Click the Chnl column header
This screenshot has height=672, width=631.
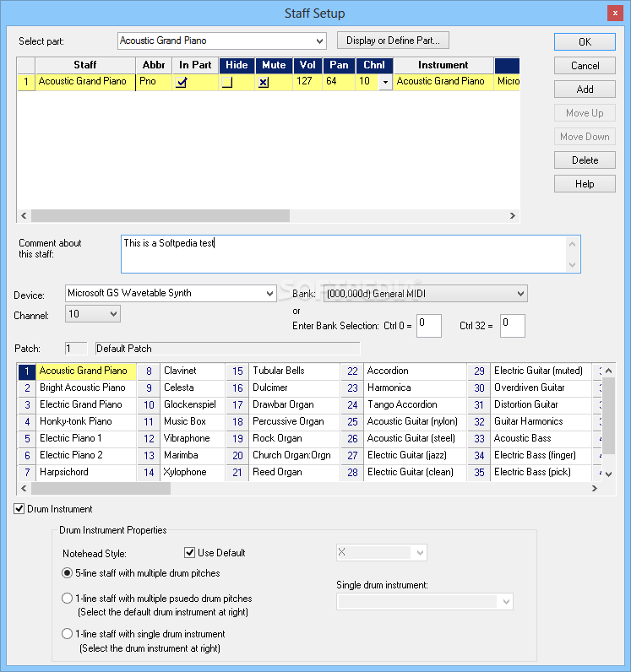(374, 65)
